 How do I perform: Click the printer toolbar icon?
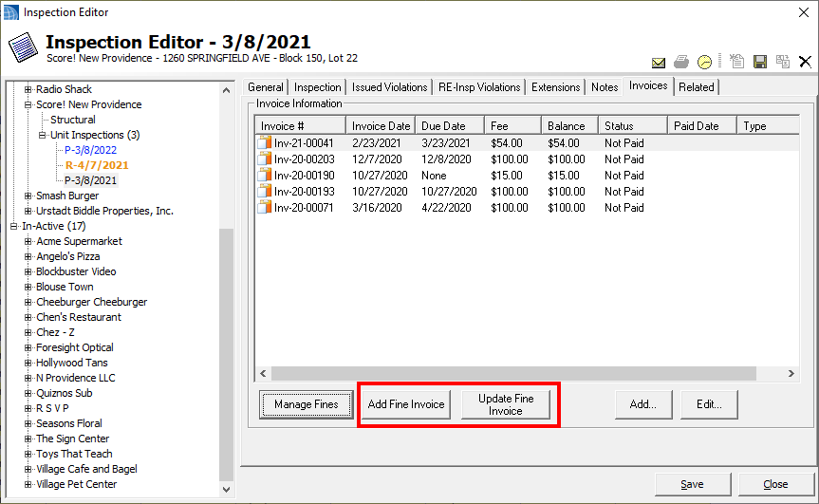[681, 62]
